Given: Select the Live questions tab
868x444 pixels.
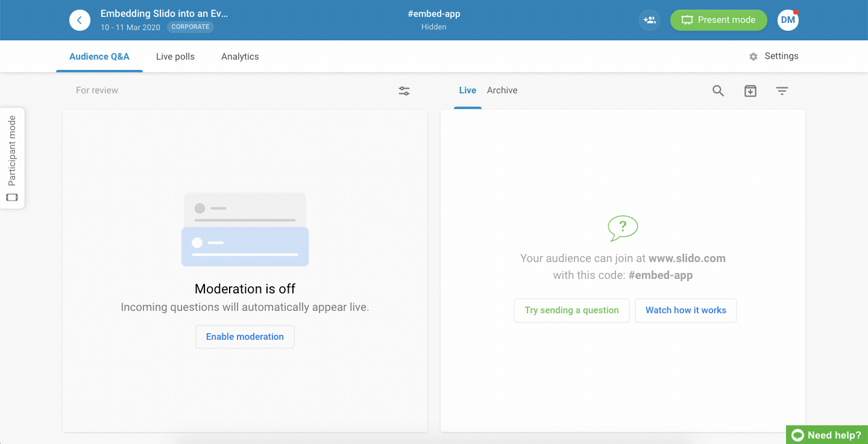Looking at the screenshot, I should 468,90.
